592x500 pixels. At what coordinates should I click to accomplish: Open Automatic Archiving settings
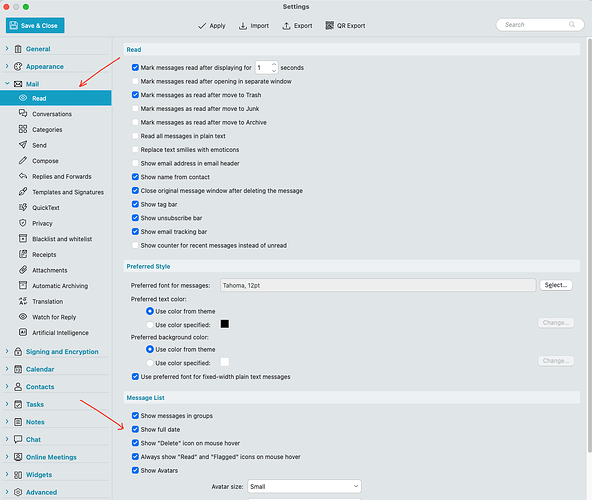pos(60,286)
